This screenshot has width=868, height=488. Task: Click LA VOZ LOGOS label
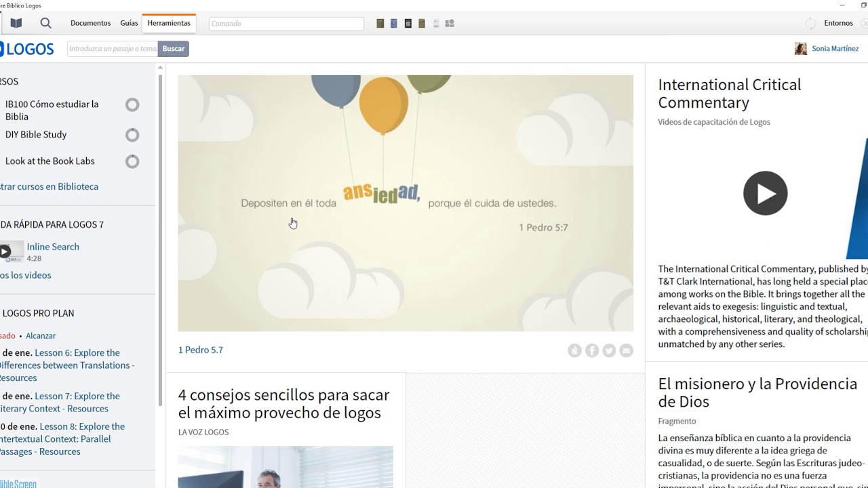[203, 432]
